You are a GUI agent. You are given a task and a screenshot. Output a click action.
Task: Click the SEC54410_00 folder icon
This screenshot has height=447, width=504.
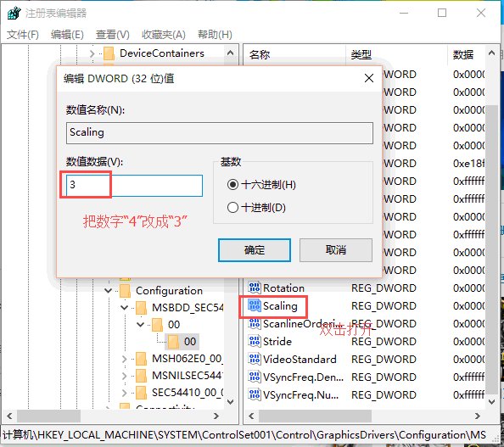pyautogui.click(x=141, y=393)
